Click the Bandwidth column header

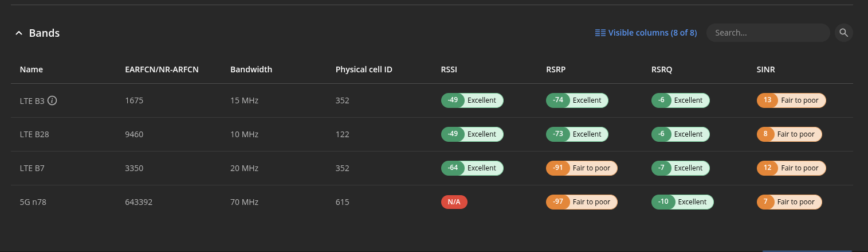click(x=251, y=69)
